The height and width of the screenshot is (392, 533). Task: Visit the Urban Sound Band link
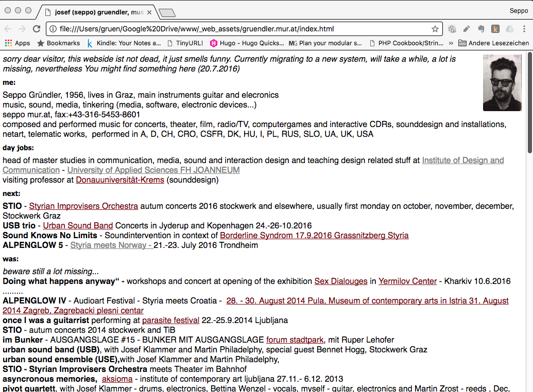coord(78,225)
